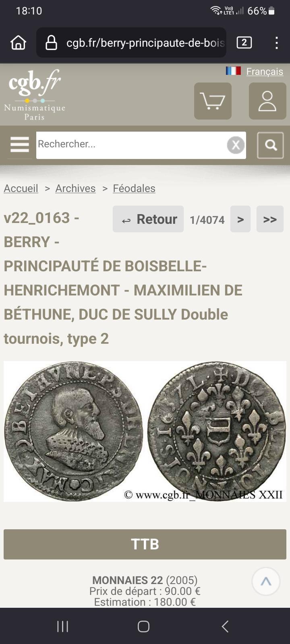Click the magnifier search button

click(x=271, y=145)
